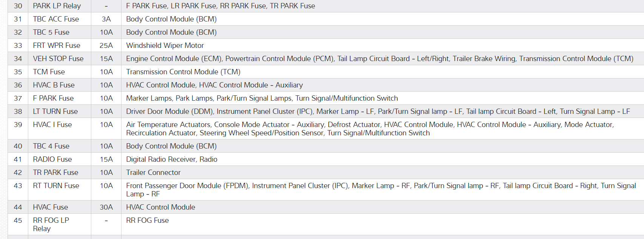Select the HVAC B Fuse cell

[54, 85]
